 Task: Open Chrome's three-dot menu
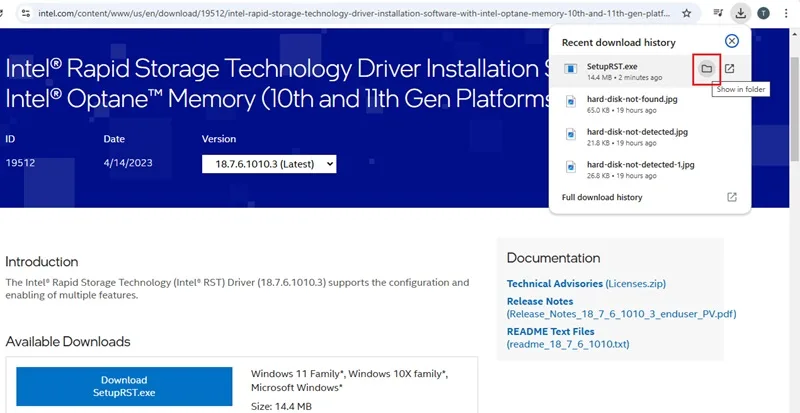pyautogui.click(x=786, y=13)
